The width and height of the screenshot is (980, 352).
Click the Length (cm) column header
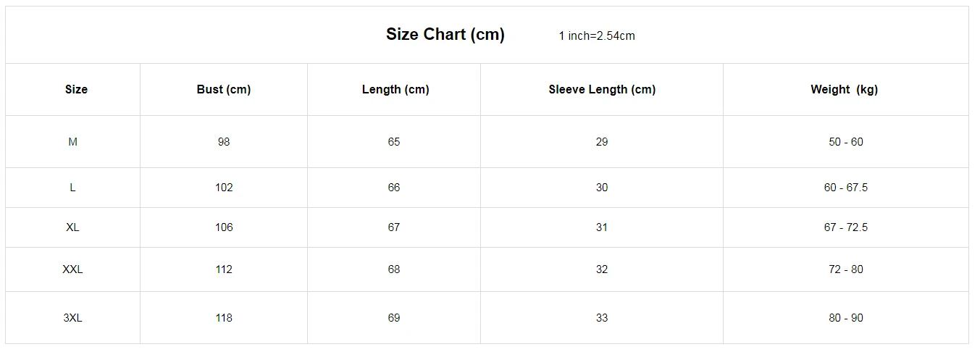pyautogui.click(x=395, y=89)
